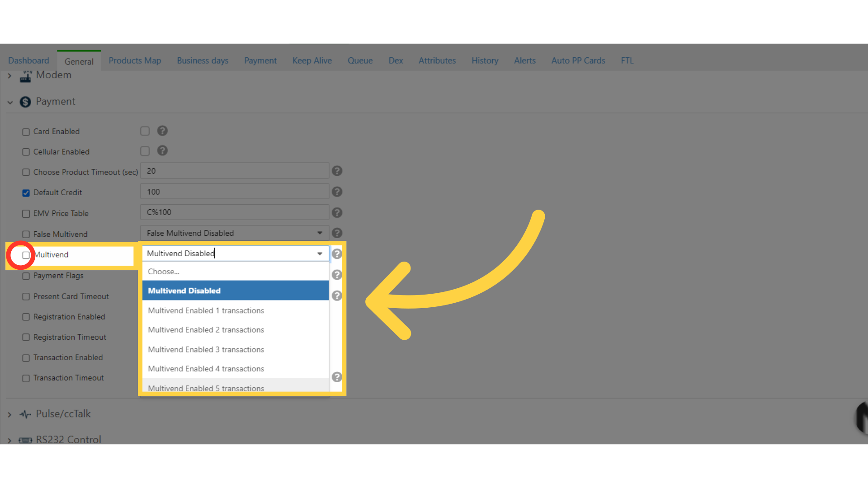This screenshot has width=868, height=488.
Task: Check Transaction Enabled checkbox
Action: [x=26, y=358]
